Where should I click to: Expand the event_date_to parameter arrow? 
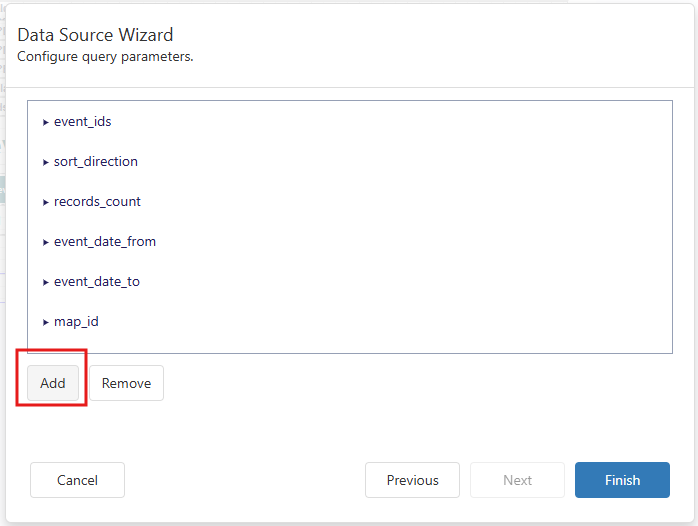(x=46, y=282)
